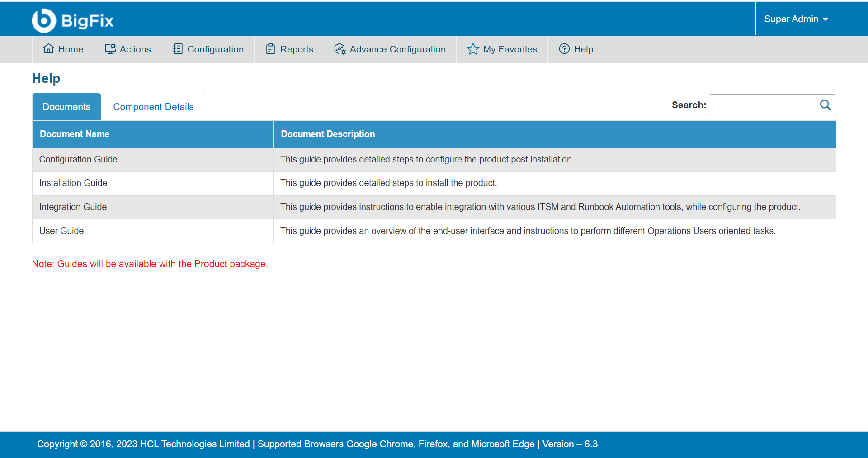Viewport: 868px width, 458px height.
Task: Click the search magnifier icon
Action: tap(825, 105)
